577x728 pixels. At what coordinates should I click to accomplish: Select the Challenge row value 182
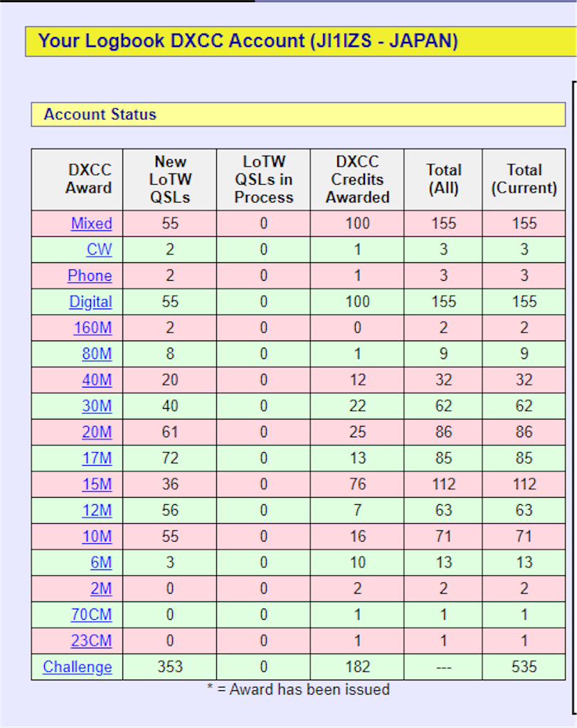pyautogui.click(x=357, y=667)
